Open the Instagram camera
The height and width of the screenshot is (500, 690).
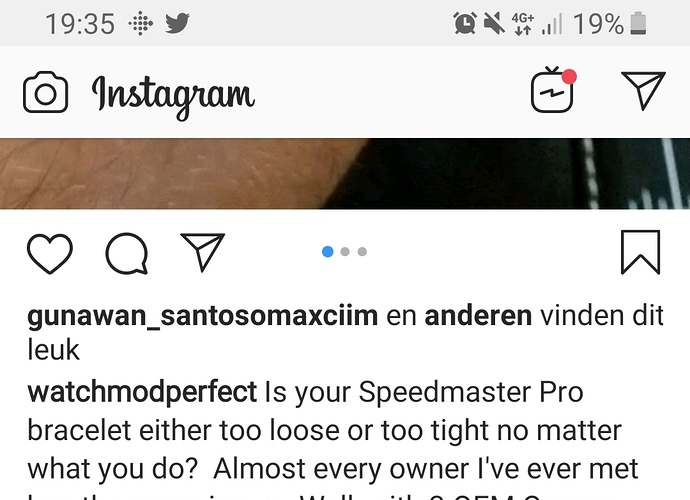pyautogui.click(x=45, y=92)
